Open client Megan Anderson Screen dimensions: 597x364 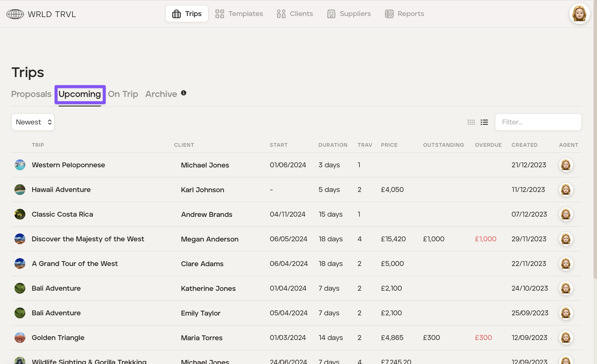click(x=210, y=239)
